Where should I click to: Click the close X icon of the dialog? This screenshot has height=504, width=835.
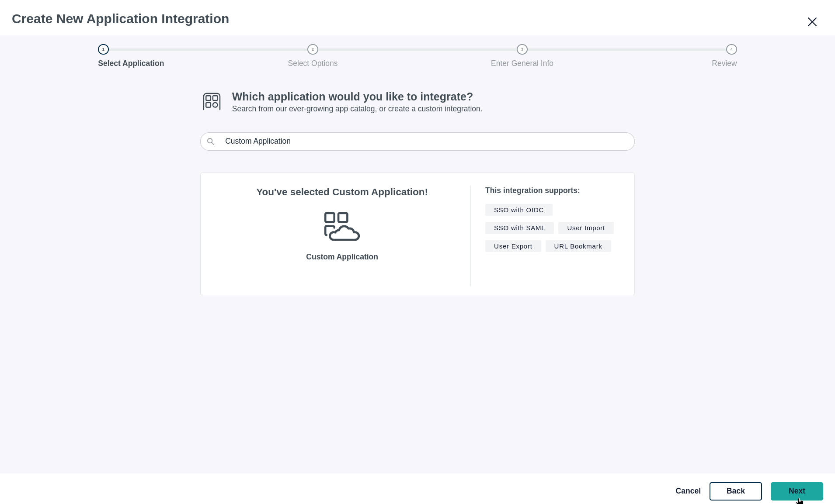[812, 21]
